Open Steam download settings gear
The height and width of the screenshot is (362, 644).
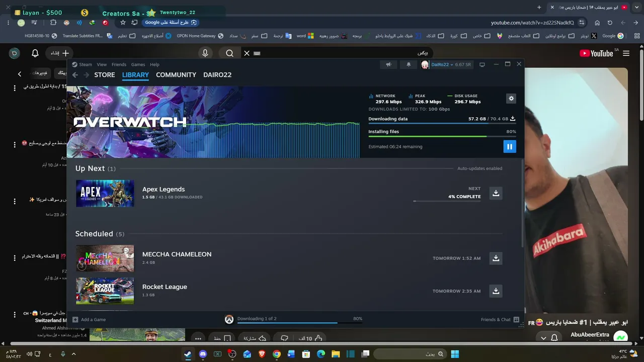pyautogui.click(x=511, y=99)
